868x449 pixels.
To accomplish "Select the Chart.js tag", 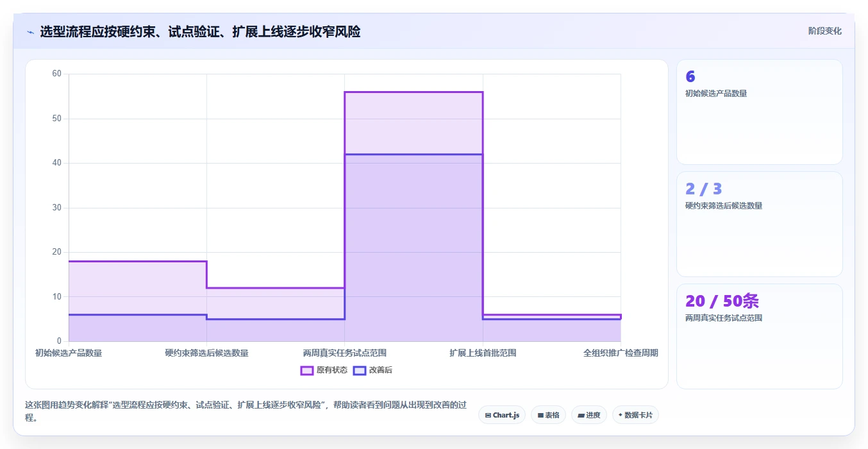I will tap(502, 415).
